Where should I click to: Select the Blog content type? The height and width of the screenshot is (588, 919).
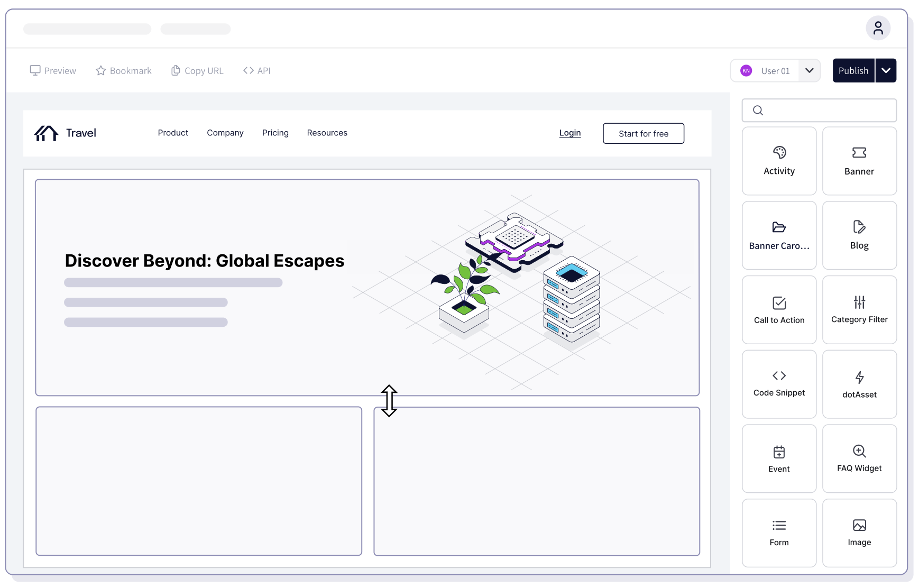tap(859, 235)
